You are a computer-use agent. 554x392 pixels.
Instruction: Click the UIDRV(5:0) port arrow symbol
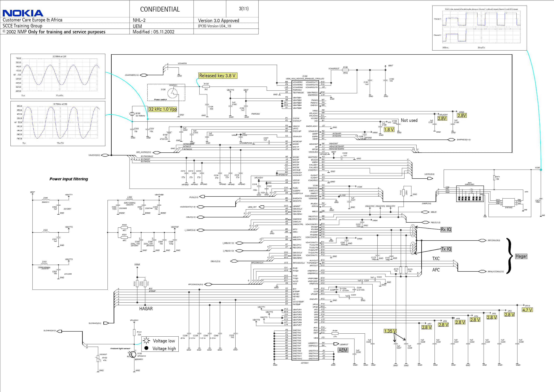[430, 179]
